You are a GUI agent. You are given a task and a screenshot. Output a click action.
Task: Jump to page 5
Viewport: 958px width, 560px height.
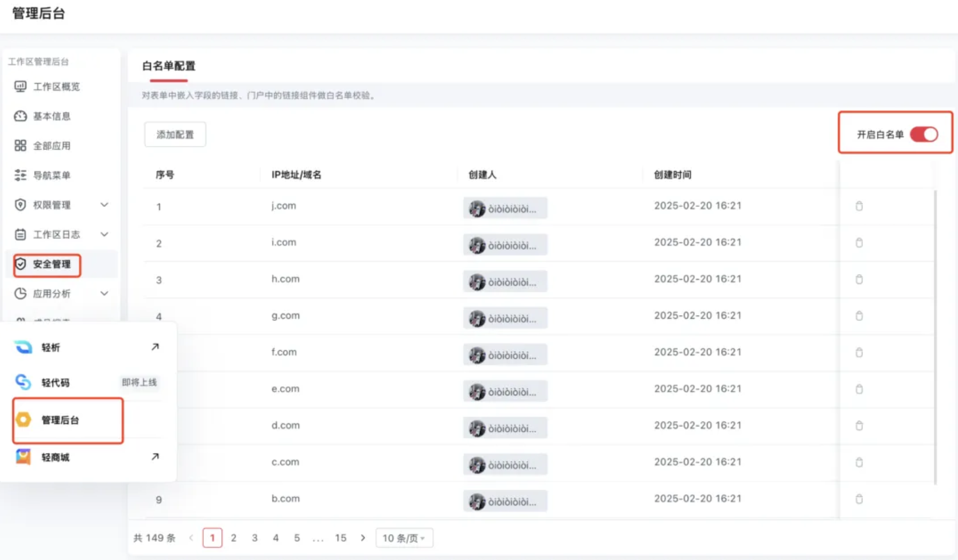297,538
